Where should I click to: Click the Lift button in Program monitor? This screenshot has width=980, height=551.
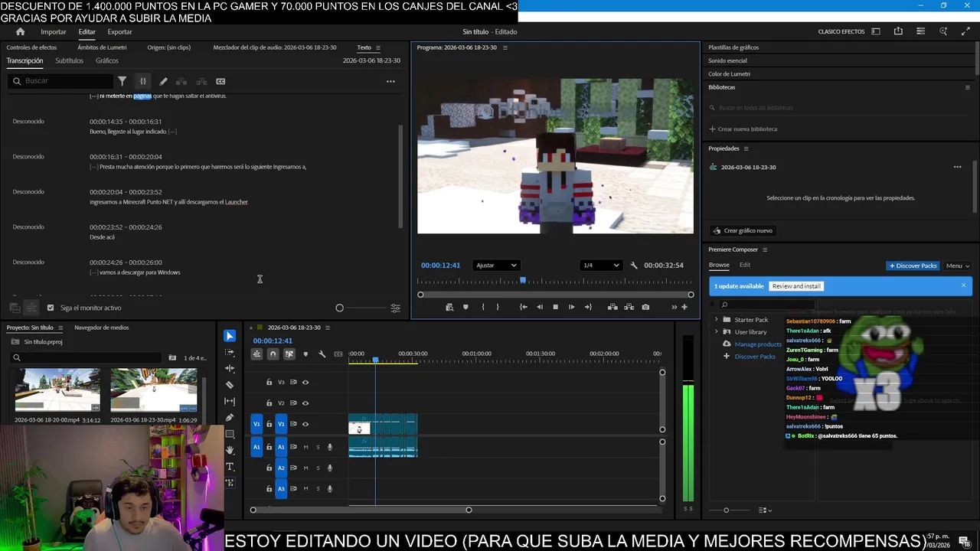(x=612, y=307)
